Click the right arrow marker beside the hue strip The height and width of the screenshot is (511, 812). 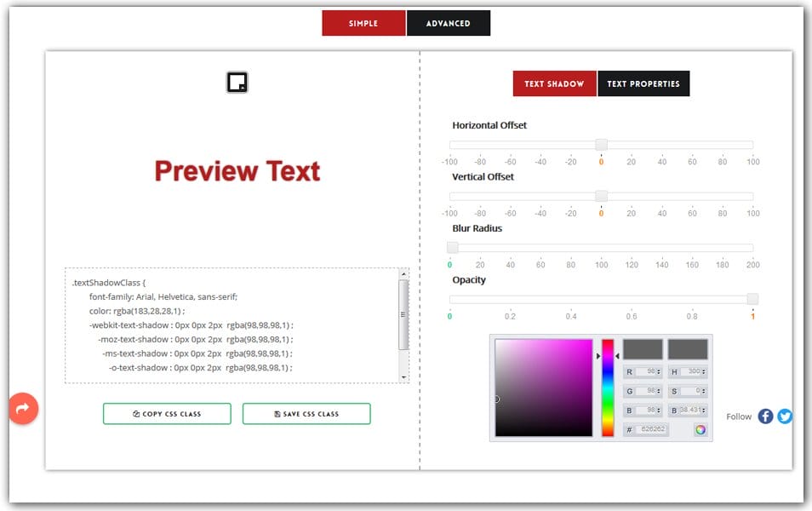[x=617, y=355]
